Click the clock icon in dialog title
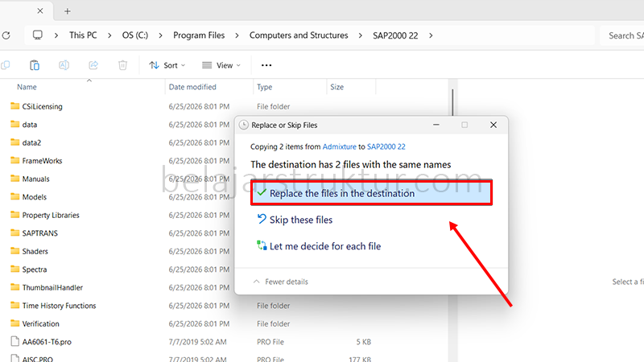This screenshot has width=644, height=362. [244, 125]
